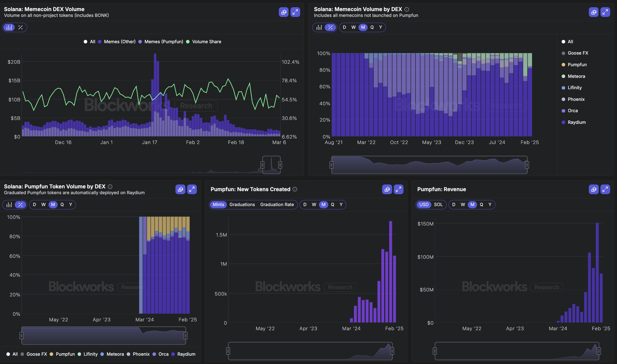Toggle Memes (Other) series in legend
Viewport: 617px width, 364px height.
117,42
